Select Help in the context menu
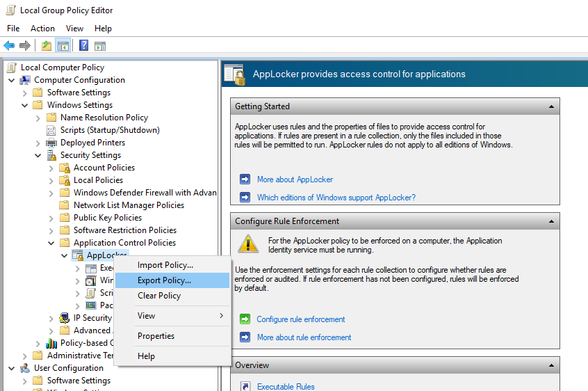588x391 pixels. click(x=172, y=356)
